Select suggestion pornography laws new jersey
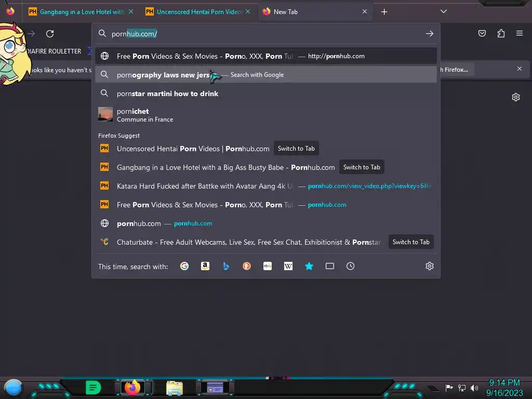Image resolution: width=532 pixels, height=399 pixels. [x=266, y=75]
